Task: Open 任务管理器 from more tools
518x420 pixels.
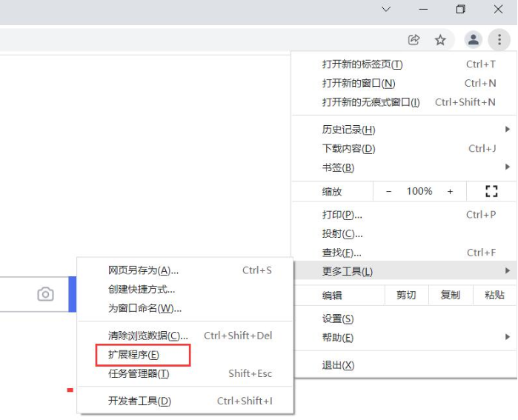Action: click(x=139, y=373)
